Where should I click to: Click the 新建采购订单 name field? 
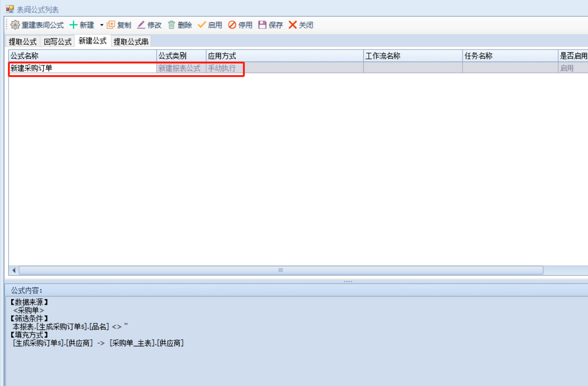(83, 68)
